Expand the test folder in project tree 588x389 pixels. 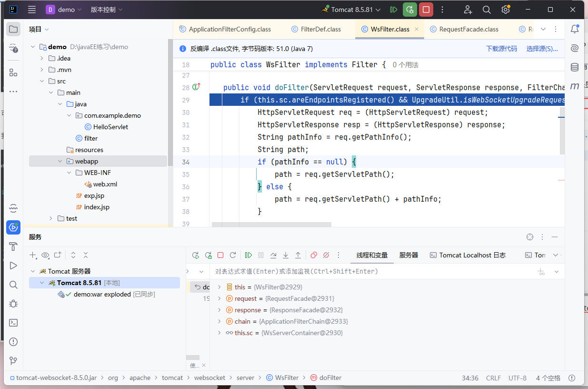click(51, 218)
